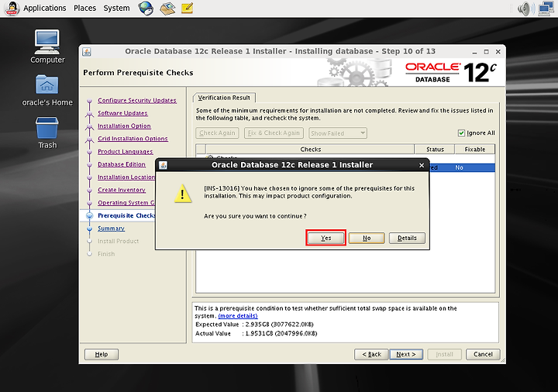The width and height of the screenshot is (558, 392).
Task: Select the Verification Result tab
Action: click(224, 98)
